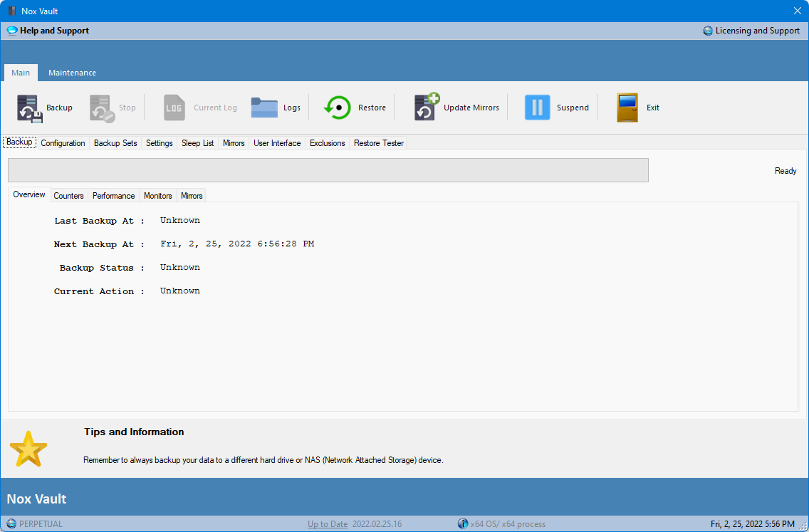Click the Stop backup icon
Screen dimensions: 809x532
coord(102,108)
